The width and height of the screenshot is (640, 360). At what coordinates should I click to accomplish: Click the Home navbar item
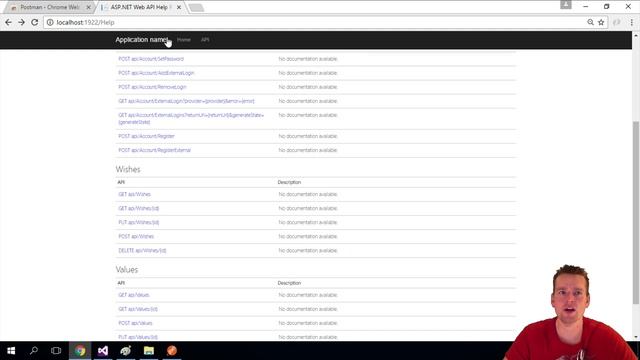point(184,40)
